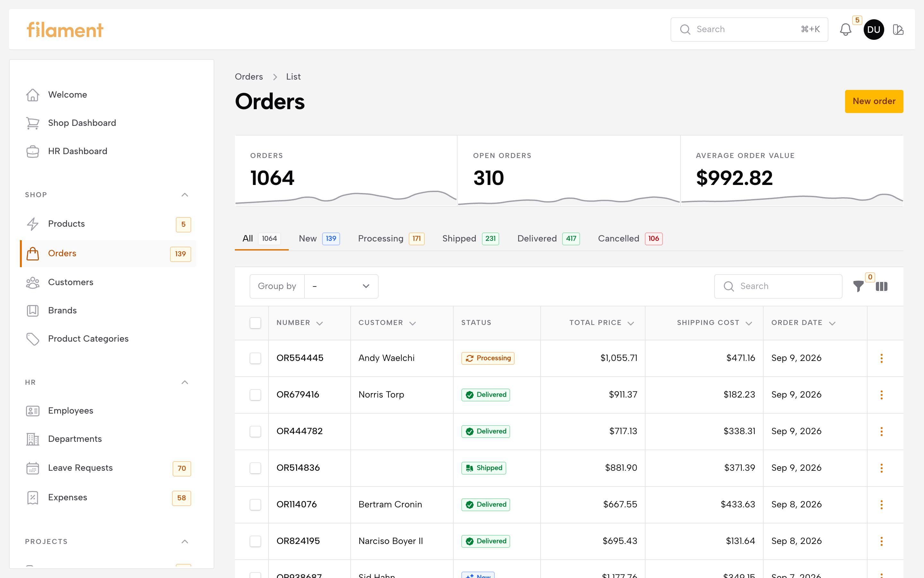The width and height of the screenshot is (924, 578).
Task: Go to Customers in the sidebar
Action: pos(108,283)
